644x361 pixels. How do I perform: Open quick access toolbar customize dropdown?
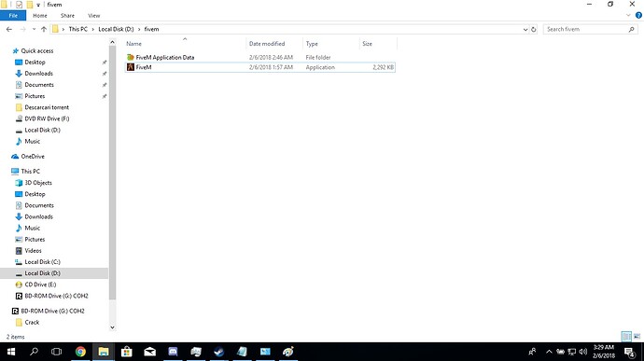pyautogui.click(x=38, y=5)
